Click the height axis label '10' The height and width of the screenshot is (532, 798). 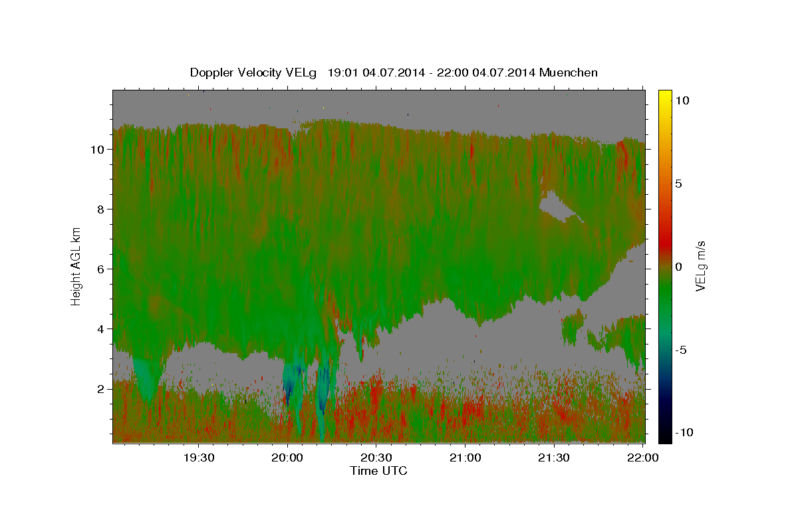(x=98, y=150)
